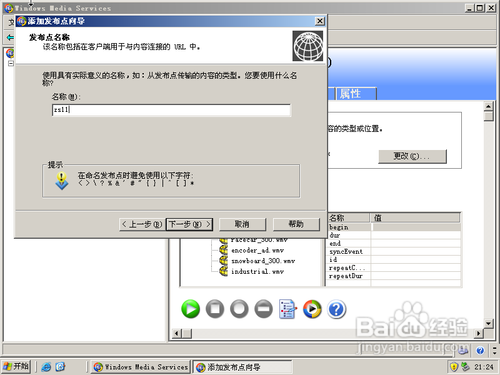Click the Start (开始) button
This screenshot has height=375, width=500.
click(x=16, y=367)
